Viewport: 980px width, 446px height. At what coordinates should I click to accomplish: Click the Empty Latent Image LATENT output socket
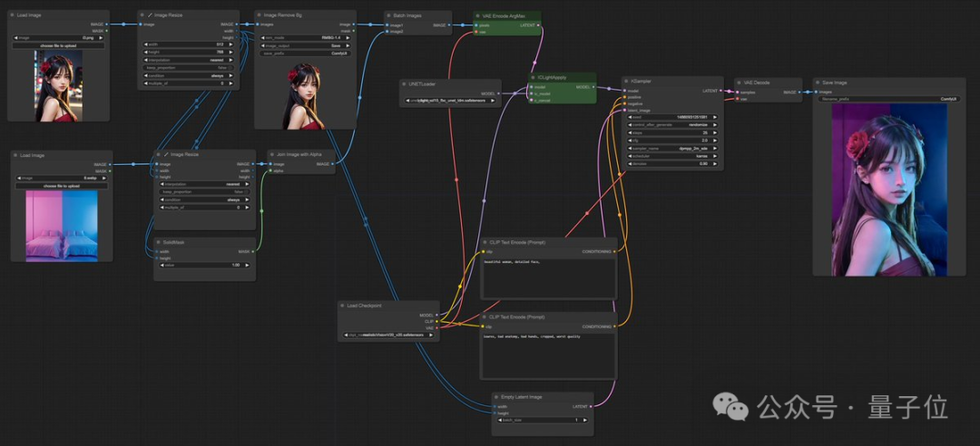(x=591, y=406)
